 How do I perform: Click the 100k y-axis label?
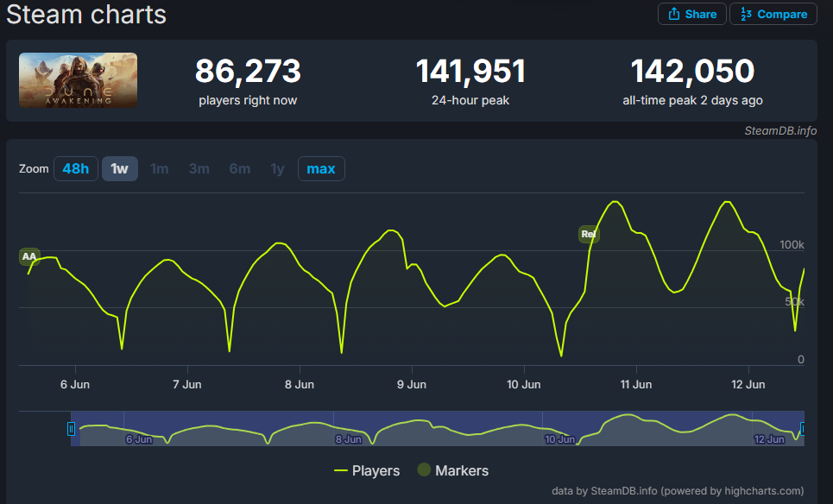coord(792,245)
